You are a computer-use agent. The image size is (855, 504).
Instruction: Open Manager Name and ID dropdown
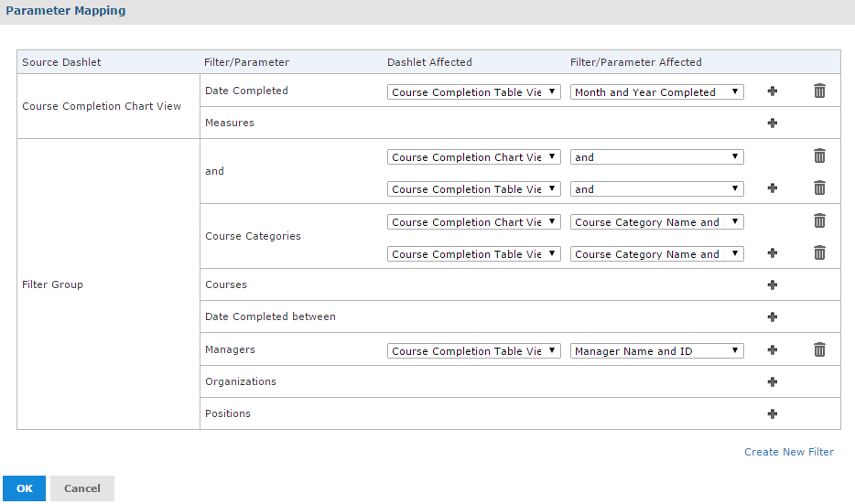657,351
